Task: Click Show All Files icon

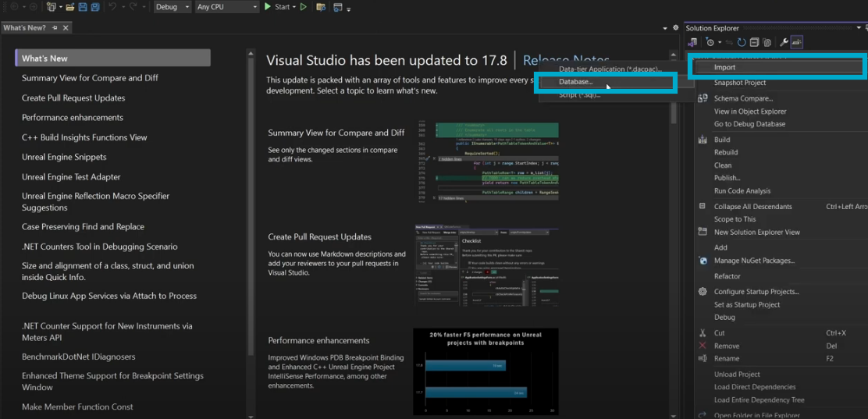Action: coord(767,42)
